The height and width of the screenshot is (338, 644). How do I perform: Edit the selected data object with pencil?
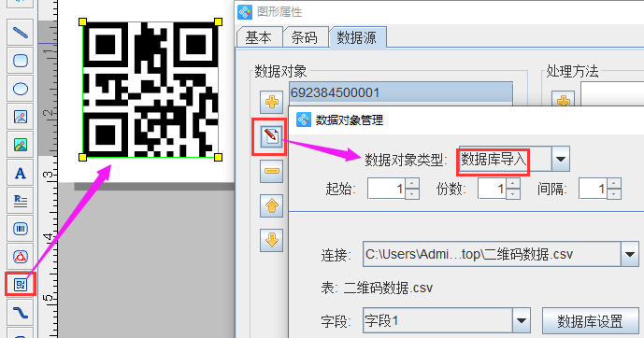(x=271, y=136)
